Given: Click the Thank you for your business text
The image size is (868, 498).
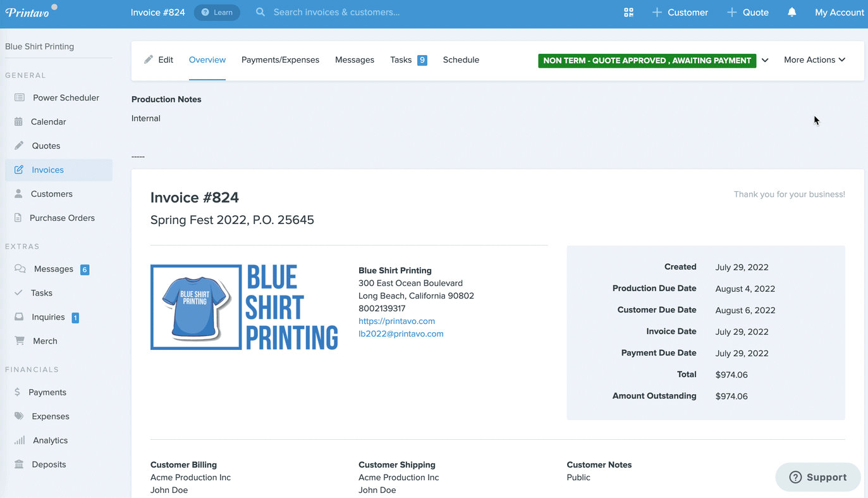Looking at the screenshot, I should 789,194.
